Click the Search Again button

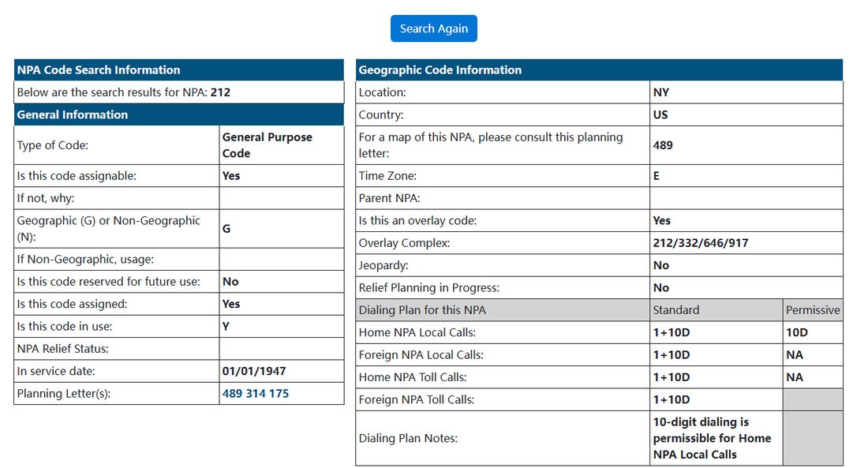pos(433,28)
